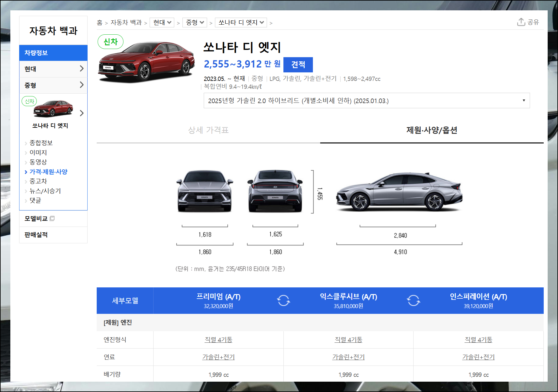Go to 홈 in the breadcrumb
The width and height of the screenshot is (558, 392).
(x=99, y=23)
